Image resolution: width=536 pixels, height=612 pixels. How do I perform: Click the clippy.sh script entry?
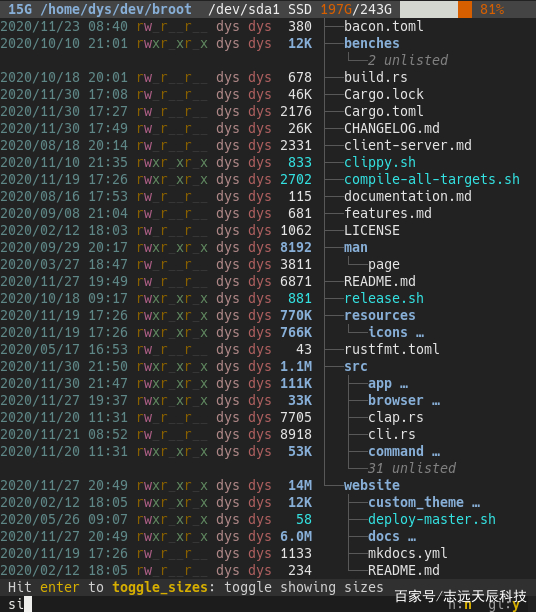click(x=379, y=162)
